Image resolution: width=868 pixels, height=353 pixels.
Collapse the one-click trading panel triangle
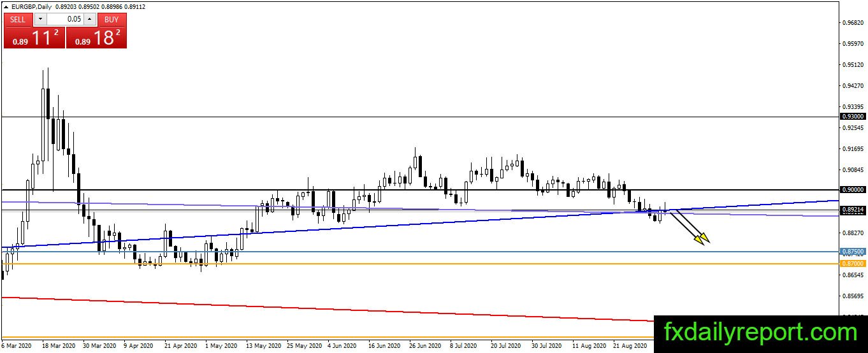[6, 6]
